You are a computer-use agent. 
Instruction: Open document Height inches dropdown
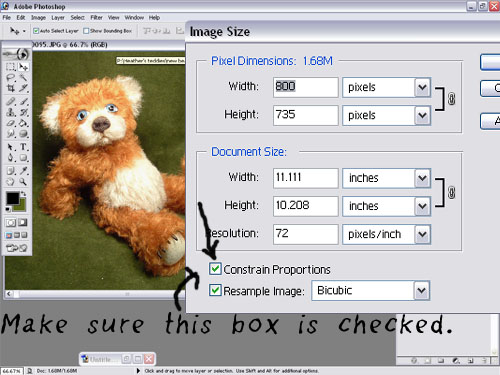coord(423,206)
